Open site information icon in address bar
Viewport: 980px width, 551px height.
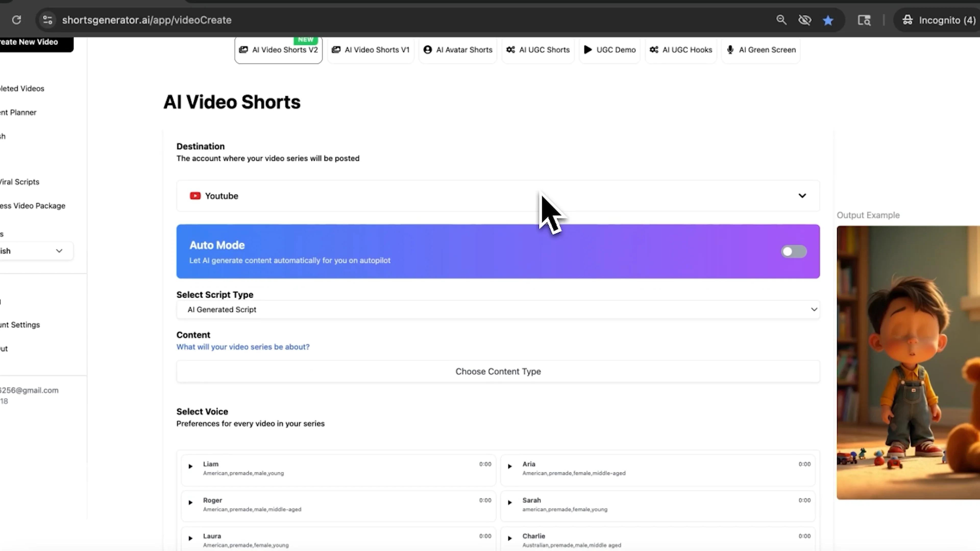click(x=47, y=20)
